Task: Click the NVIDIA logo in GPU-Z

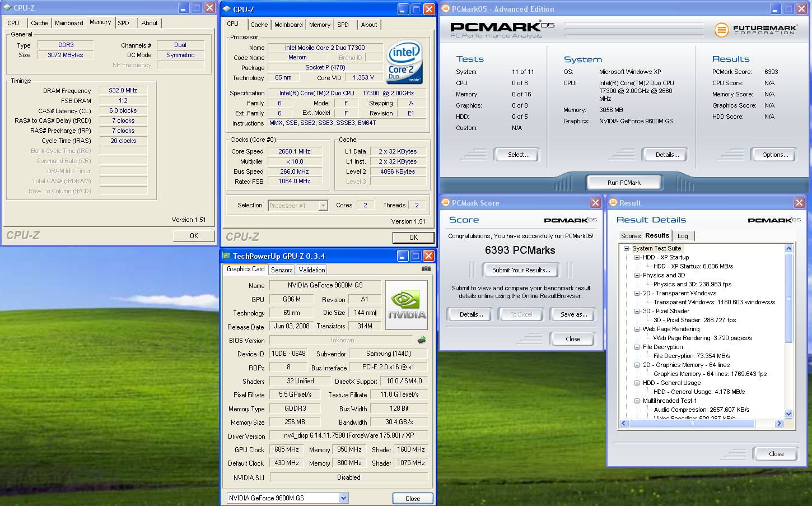Action: [407, 305]
